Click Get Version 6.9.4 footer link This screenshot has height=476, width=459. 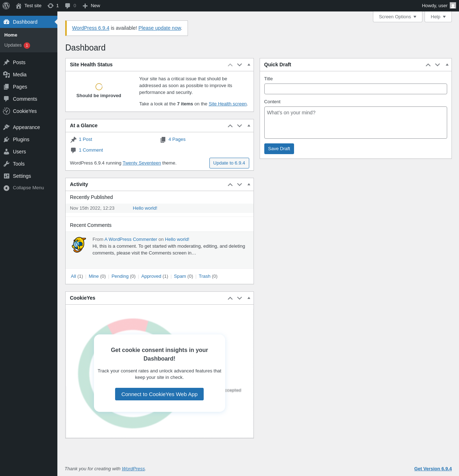tap(433, 469)
